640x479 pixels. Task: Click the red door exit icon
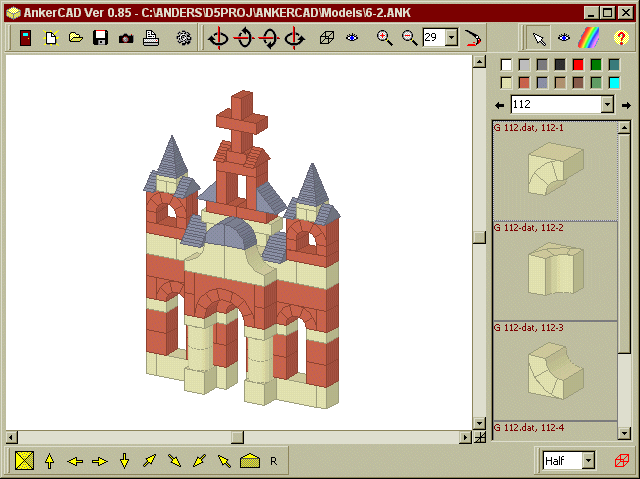click(26, 38)
